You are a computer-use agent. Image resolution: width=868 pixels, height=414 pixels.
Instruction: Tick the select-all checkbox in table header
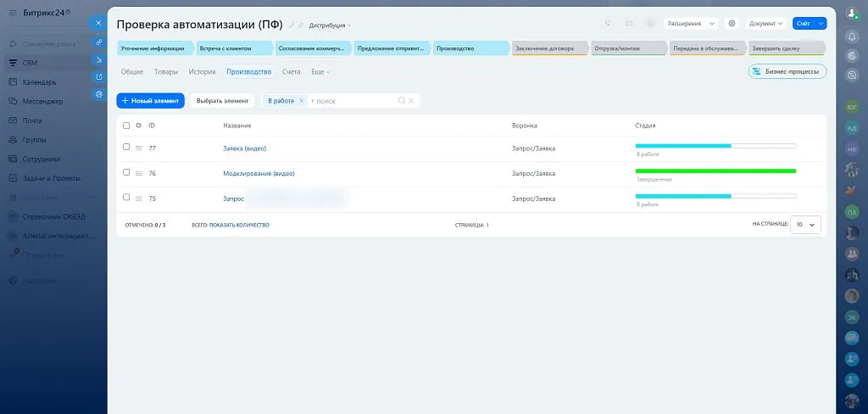coord(126,126)
